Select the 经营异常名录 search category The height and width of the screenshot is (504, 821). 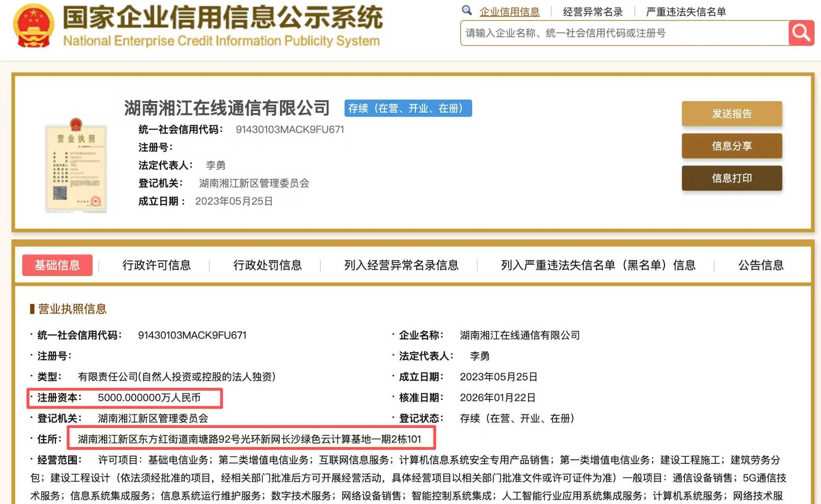(x=593, y=12)
